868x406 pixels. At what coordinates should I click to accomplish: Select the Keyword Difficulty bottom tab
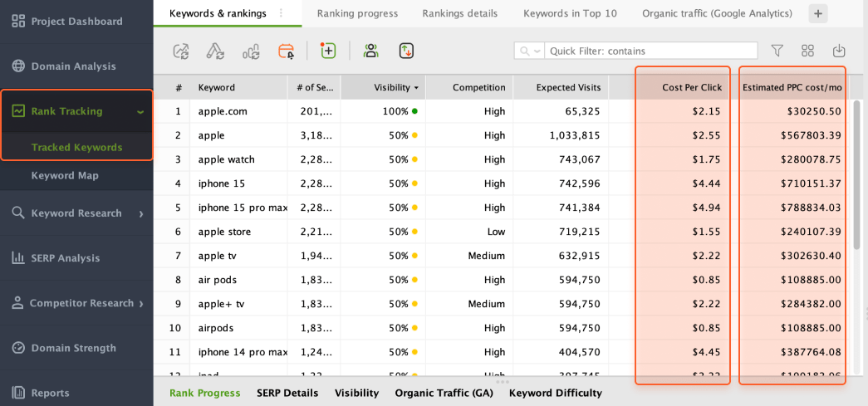[555, 394]
